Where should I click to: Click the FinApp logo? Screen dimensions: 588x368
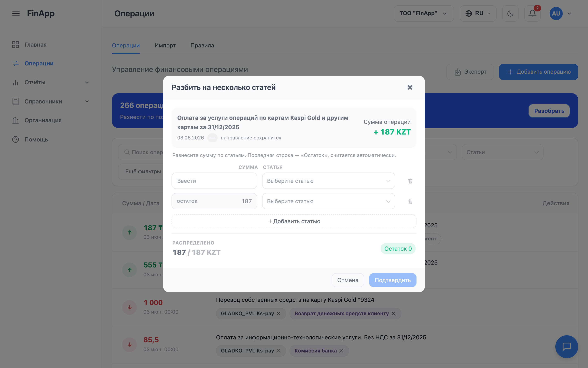41,13
